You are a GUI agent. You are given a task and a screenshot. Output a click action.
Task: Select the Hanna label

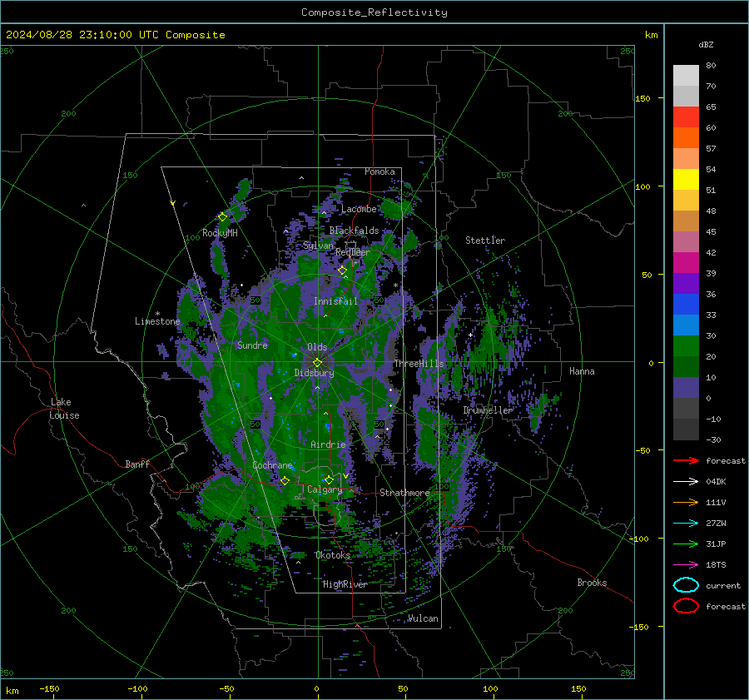582,371
